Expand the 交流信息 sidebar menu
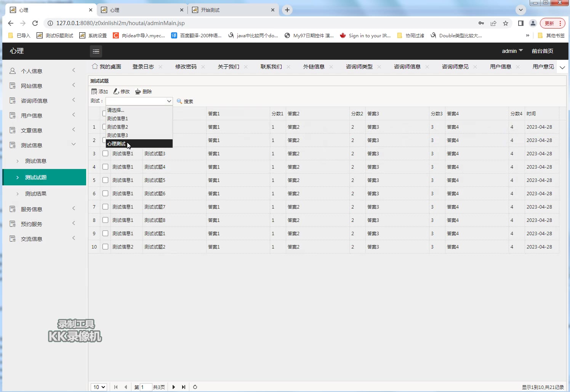This screenshot has height=392, width=570. coord(44,239)
